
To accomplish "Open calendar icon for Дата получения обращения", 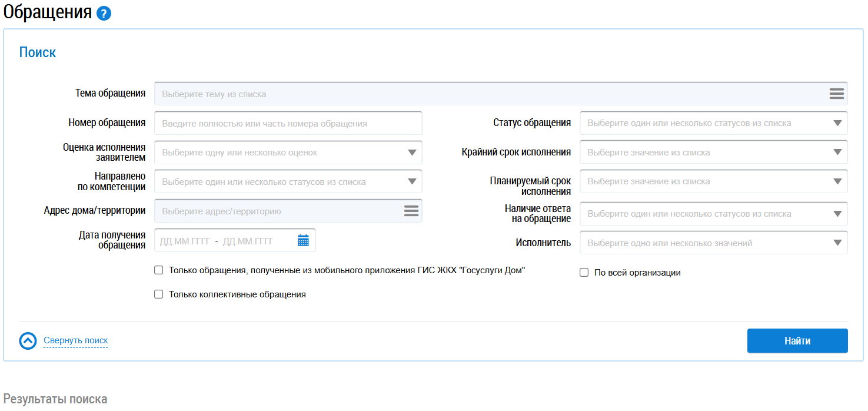I will pyautogui.click(x=303, y=240).
